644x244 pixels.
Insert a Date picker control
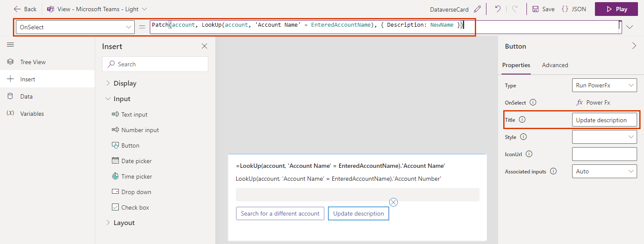click(132, 161)
